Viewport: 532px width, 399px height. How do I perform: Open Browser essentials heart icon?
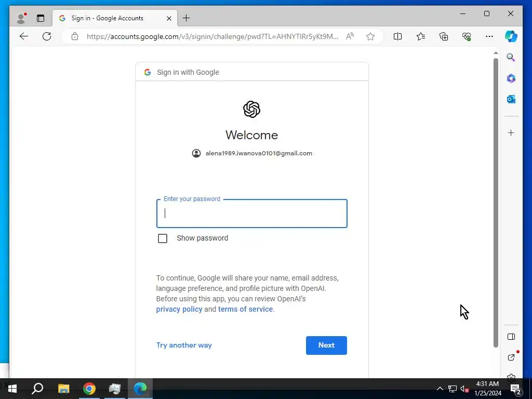coord(467,36)
